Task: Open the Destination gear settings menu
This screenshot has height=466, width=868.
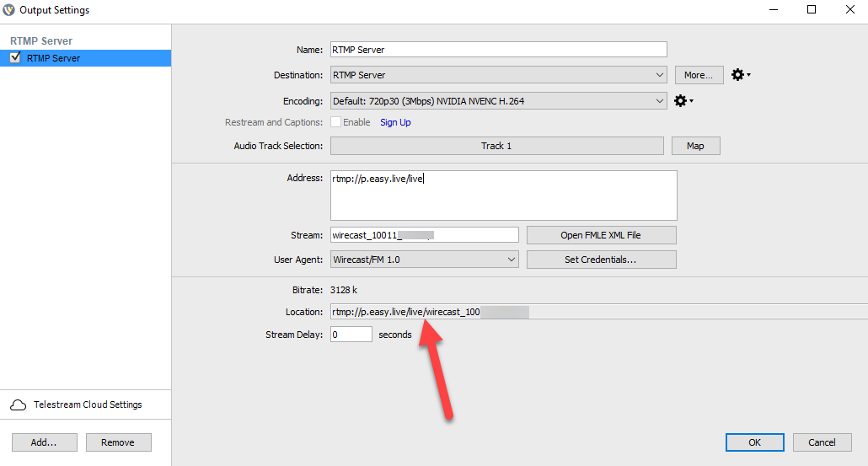Action: pos(740,75)
